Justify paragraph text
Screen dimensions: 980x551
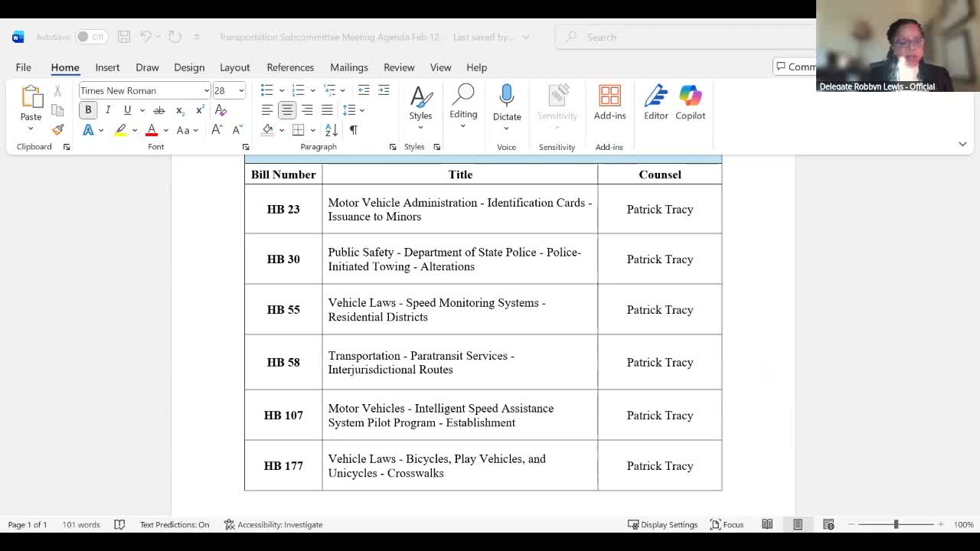click(327, 110)
